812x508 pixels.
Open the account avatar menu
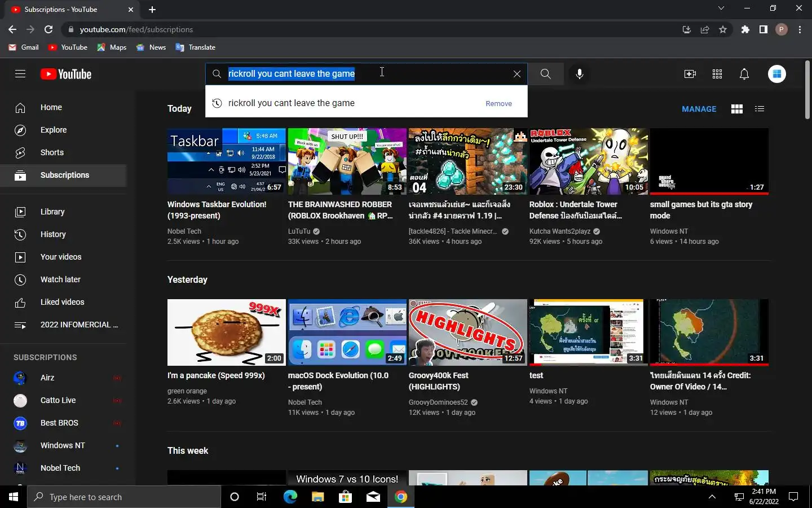777,74
